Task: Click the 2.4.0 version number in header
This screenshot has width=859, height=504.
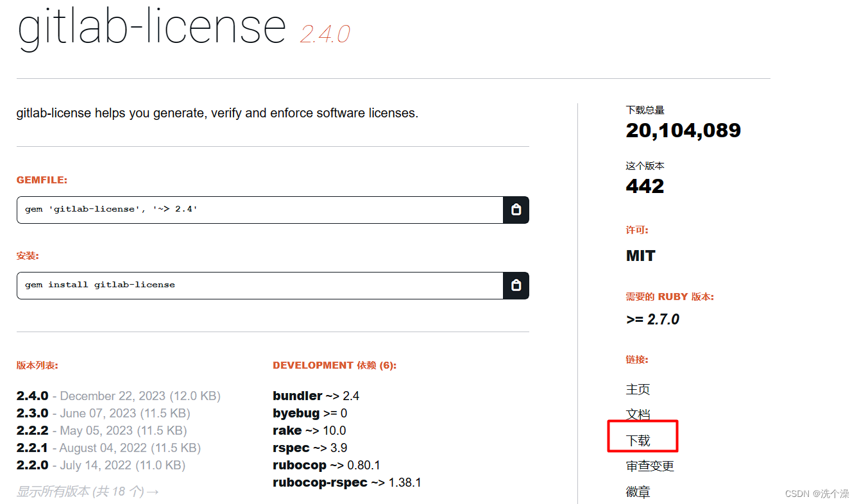Action: 325,34
